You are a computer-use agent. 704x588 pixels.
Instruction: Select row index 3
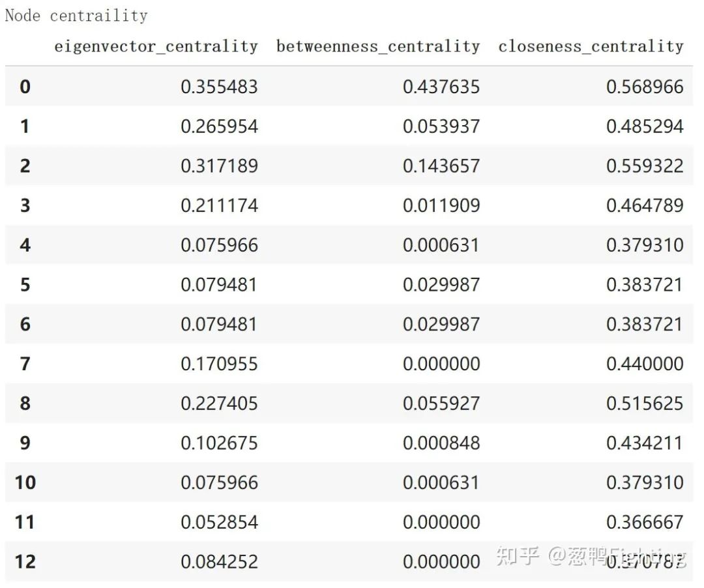(x=25, y=205)
